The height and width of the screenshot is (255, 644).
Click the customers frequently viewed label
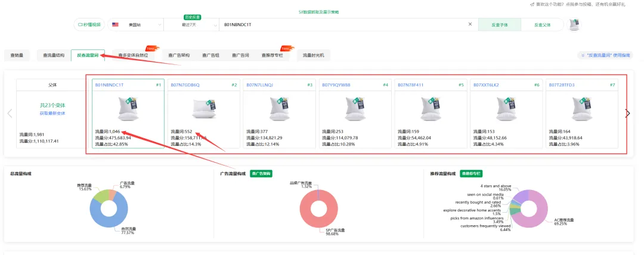click(485, 226)
